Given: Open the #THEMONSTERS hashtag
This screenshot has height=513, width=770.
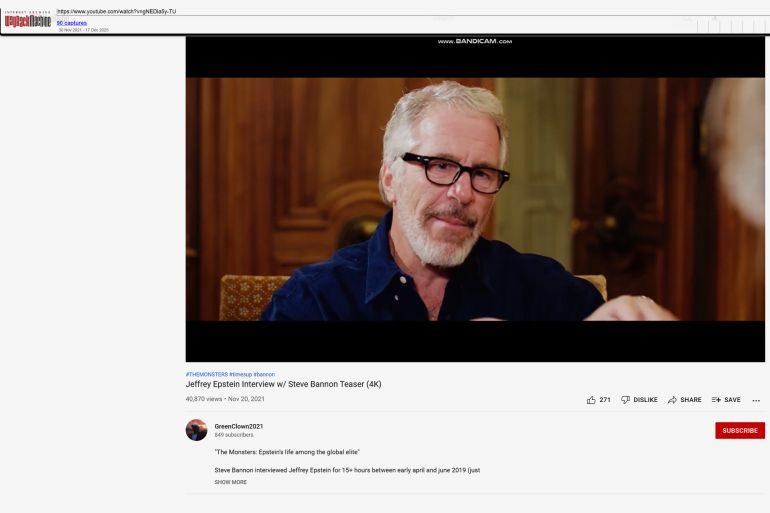Looking at the screenshot, I should (x=207, y=375).
